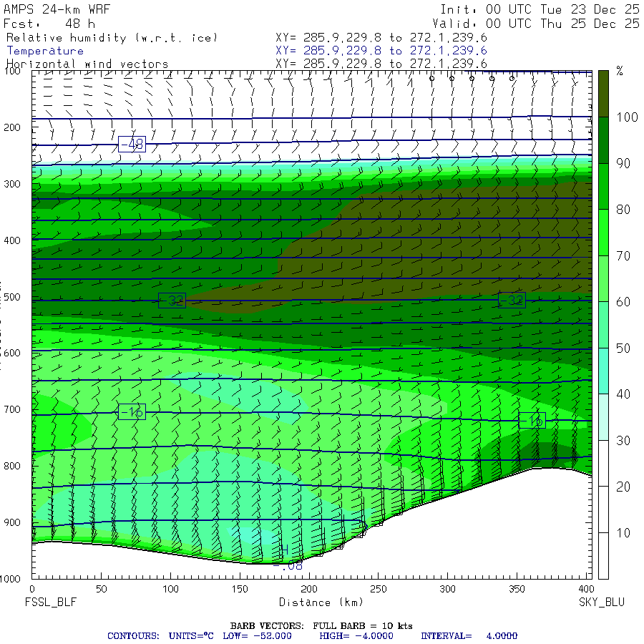Image resolution: width=644 pixels, height=644 pixels.
Task: Click the 'INTERVAL= 4.0000' value
Action: 469,636
